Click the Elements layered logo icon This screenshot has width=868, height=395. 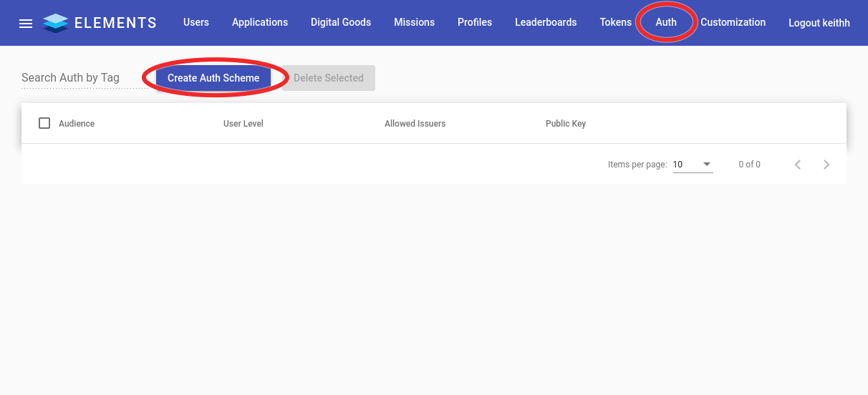point(55,23)
